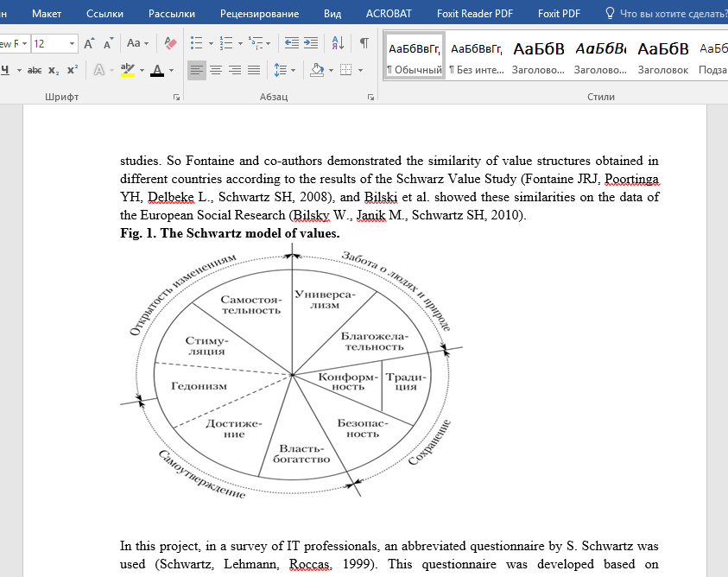Open the Ссылки tab

(105, 14)
